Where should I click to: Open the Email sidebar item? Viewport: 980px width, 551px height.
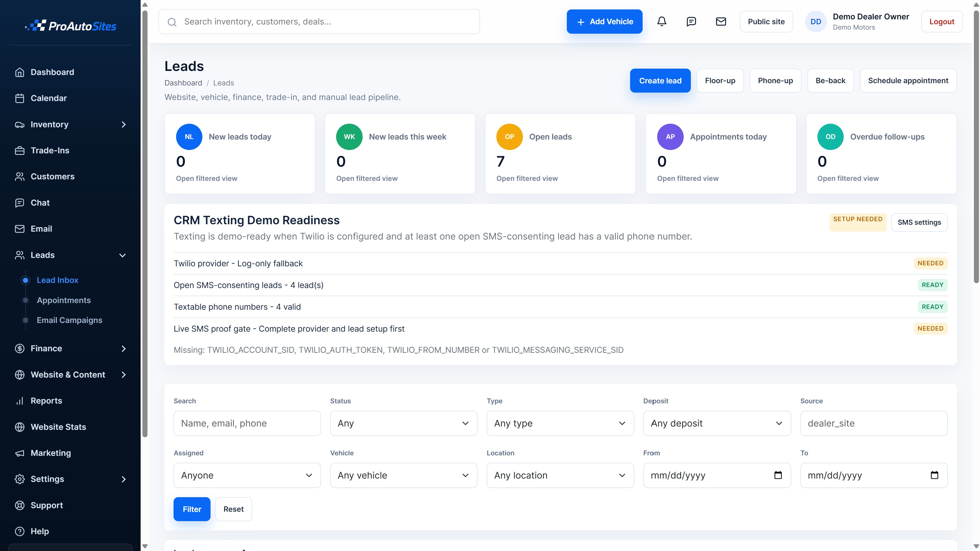pos(41,229)
